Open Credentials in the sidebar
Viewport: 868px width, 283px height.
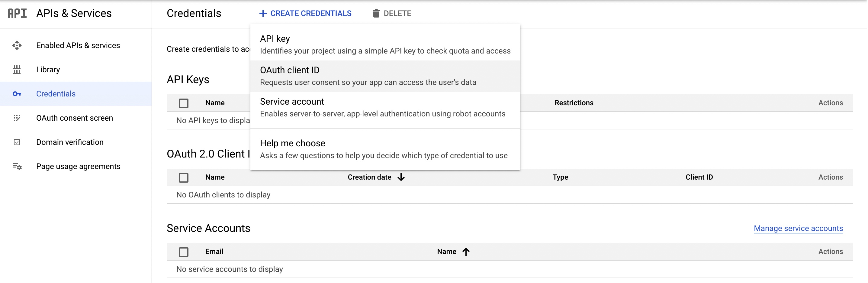click(76, 94)
